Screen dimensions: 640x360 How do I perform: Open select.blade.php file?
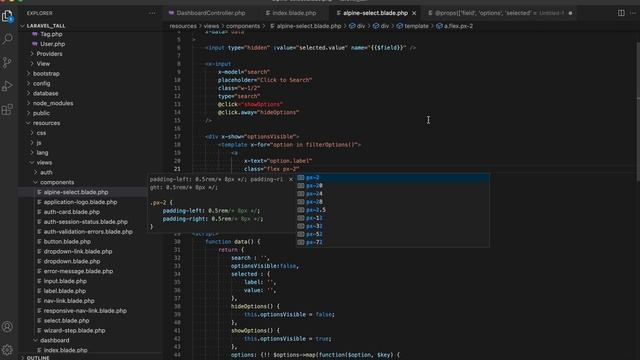click(x=66, y=321)
